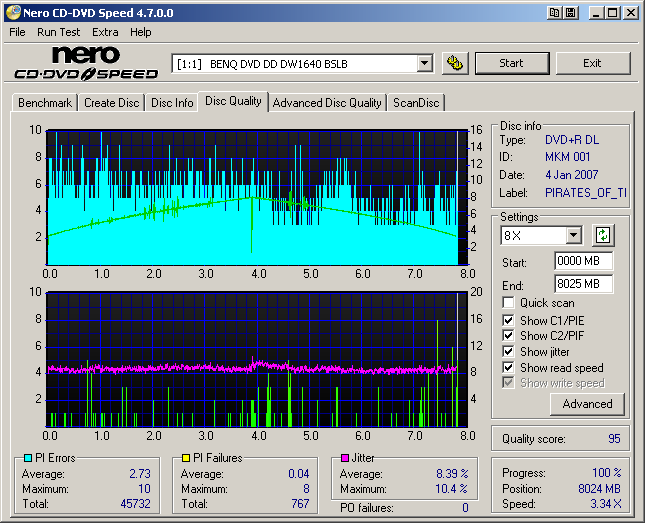Viewport: 645px width, 523px height.
Task: Click the Start button
Action: point(512,63)
